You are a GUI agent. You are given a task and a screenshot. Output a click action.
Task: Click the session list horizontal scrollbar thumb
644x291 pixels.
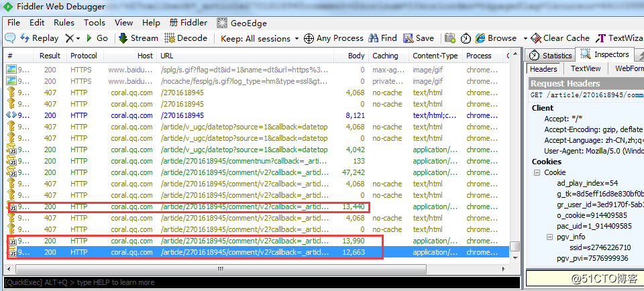tap(221, 270)
